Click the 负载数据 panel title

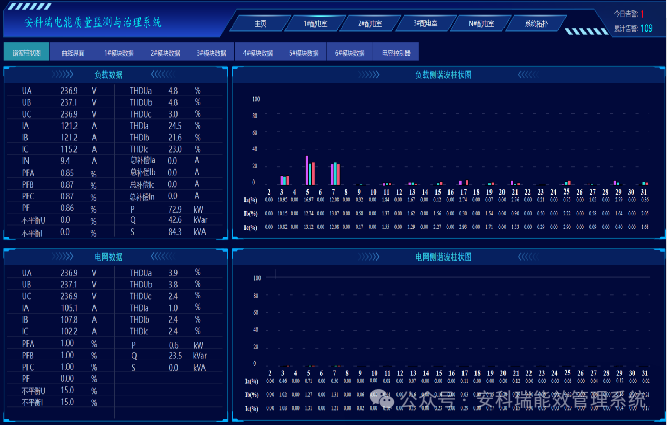[x=108, y=75]
